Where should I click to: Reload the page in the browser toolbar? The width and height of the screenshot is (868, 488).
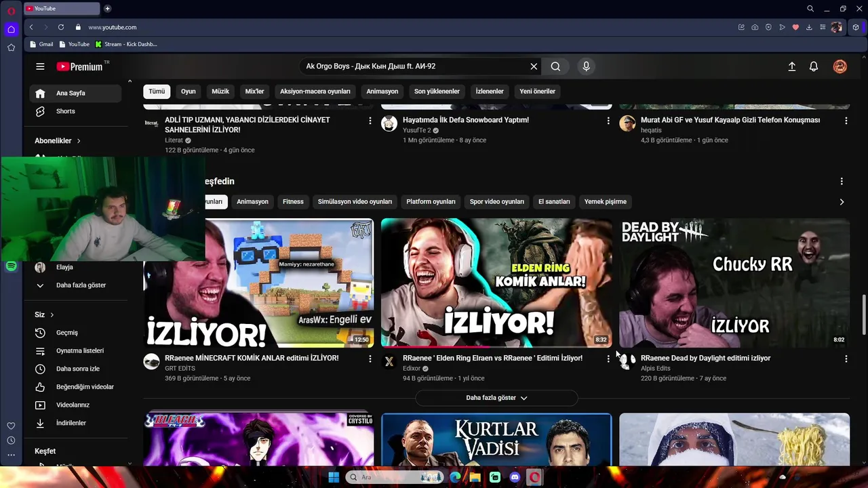pos(61,27)
